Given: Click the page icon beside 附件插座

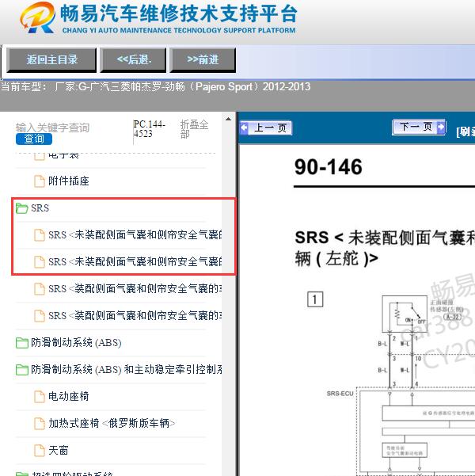Looking at the screenshot, I should point(40,181).
